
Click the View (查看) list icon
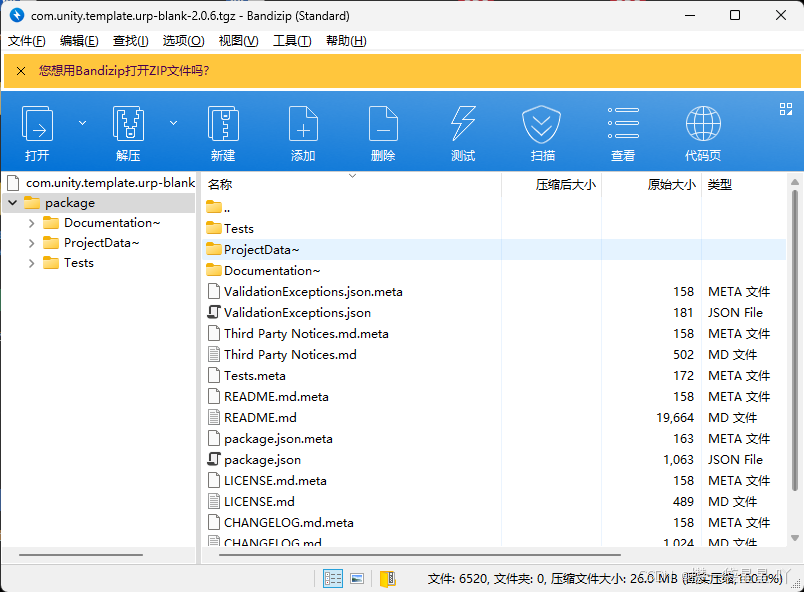coord(623,123)
